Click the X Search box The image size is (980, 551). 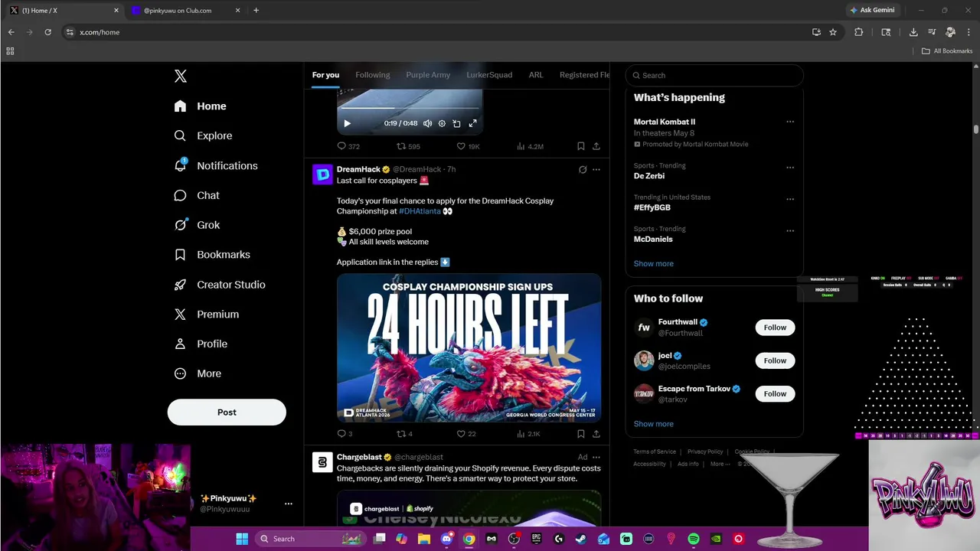pyautogui.click(x=714, y=75)
